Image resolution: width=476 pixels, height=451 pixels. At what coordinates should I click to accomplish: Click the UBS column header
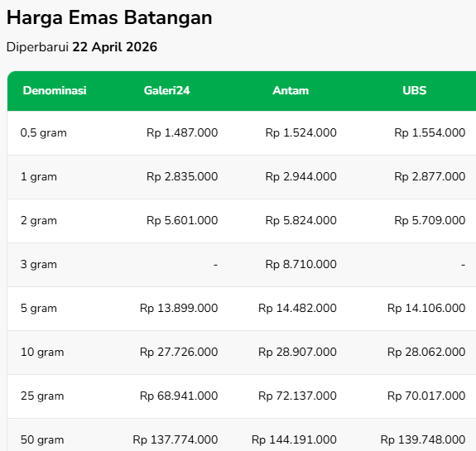415,90
